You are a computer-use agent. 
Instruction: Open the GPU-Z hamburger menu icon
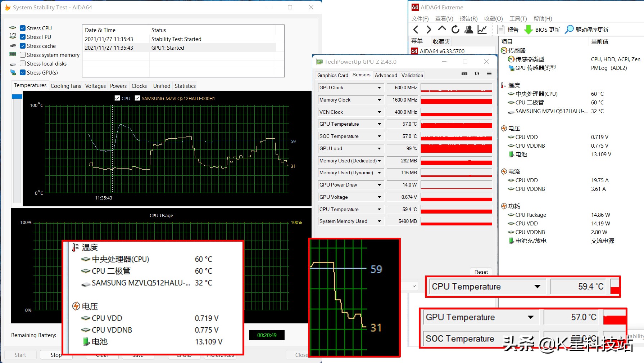coord(489,73)
